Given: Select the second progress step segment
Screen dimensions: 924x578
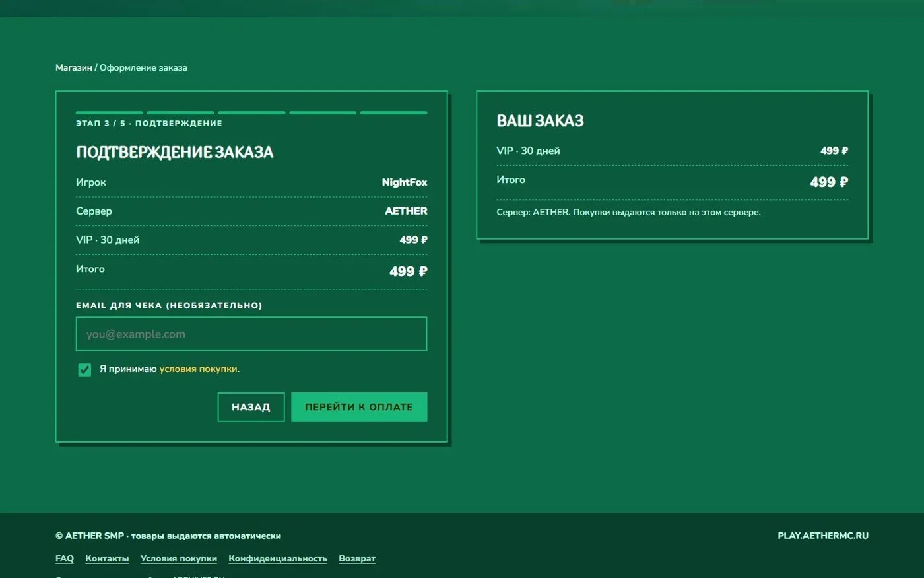Looking at the screenshot, I should point(181,113).
